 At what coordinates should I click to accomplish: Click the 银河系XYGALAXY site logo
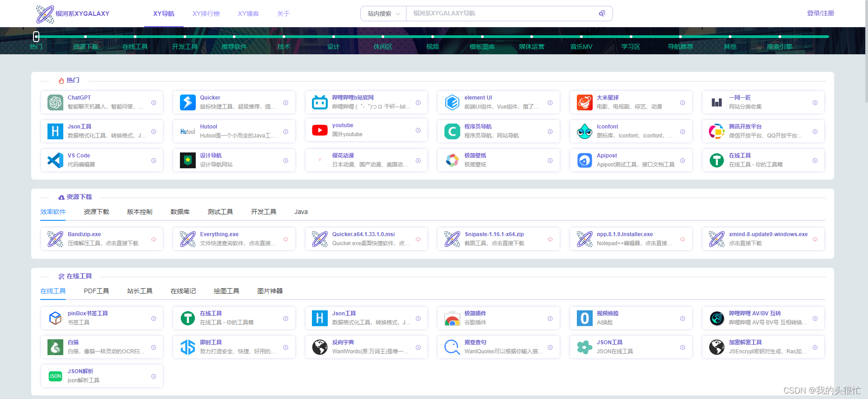coord(73,14)
